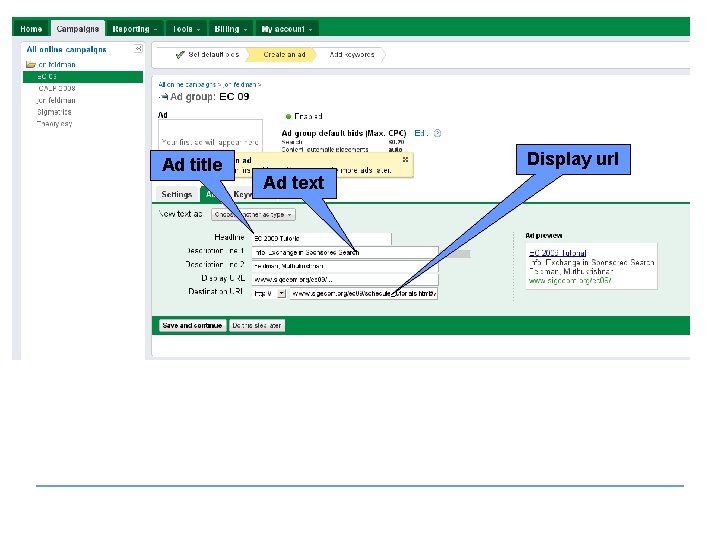
Task: Open the Tools menu
Action: click(186, 29)
